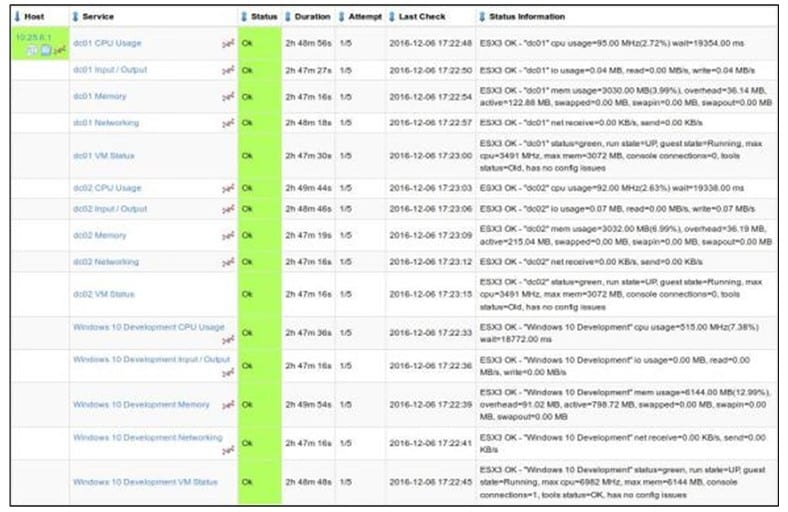This screenshot has width=788, height=512.
Task: Select last check time 2016-12-06 17:22:45
Action: (x=430, y=482)
